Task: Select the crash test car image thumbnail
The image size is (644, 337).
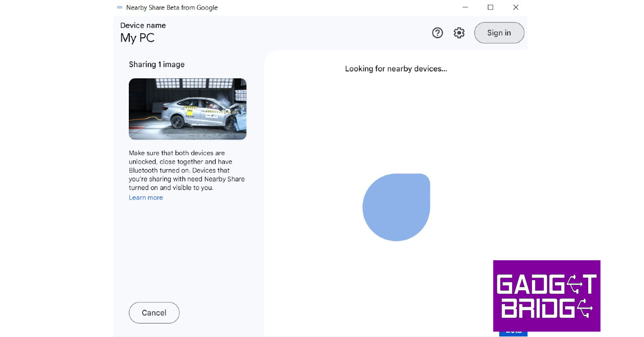Action: coord(187,109)
